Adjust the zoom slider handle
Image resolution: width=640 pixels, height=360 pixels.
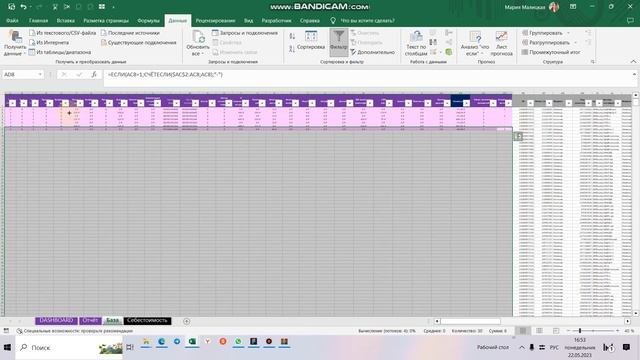tap(580, 331)
